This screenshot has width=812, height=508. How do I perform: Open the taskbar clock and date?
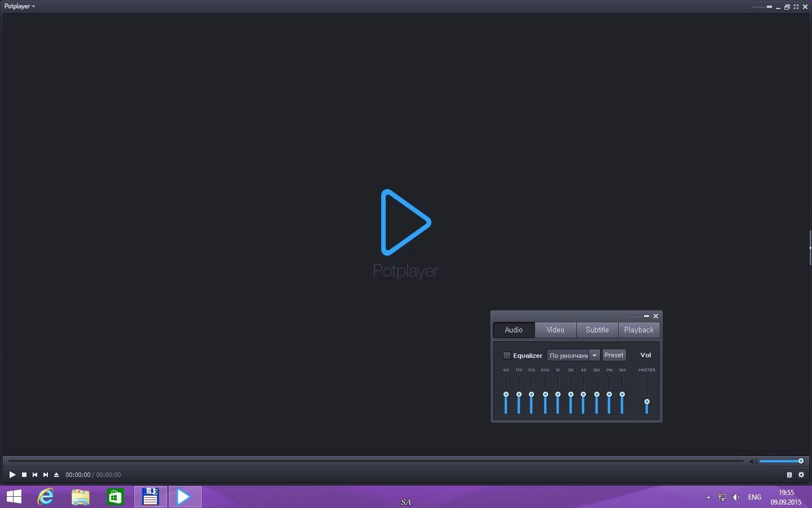[786, 497]
